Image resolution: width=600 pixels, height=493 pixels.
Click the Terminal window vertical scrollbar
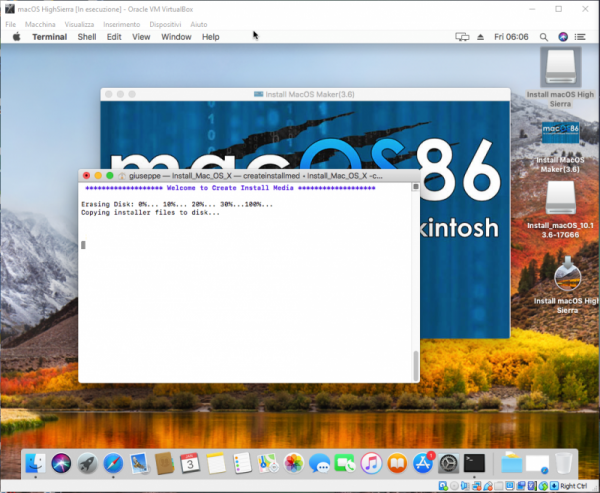416,365
